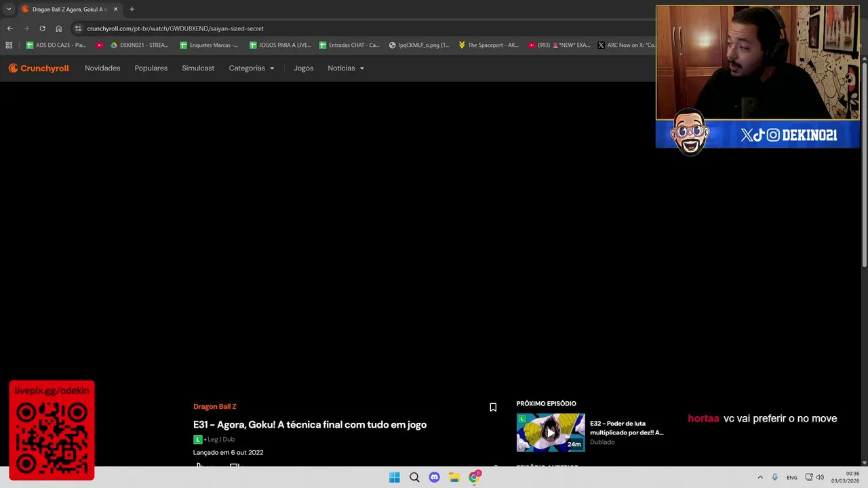Open the browser tab search dropdown
Viewport: 868px width, 488px height.
pyautogui.click(x=9, y=9)
